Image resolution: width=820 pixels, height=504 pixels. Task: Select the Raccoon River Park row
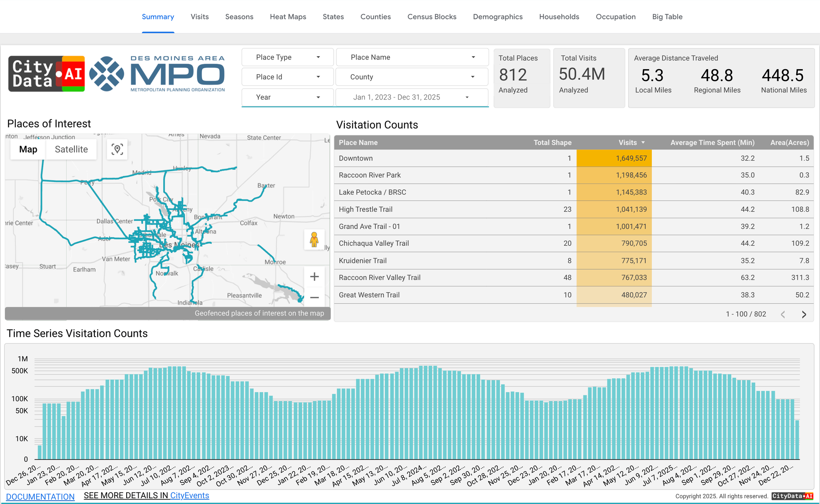370,175
